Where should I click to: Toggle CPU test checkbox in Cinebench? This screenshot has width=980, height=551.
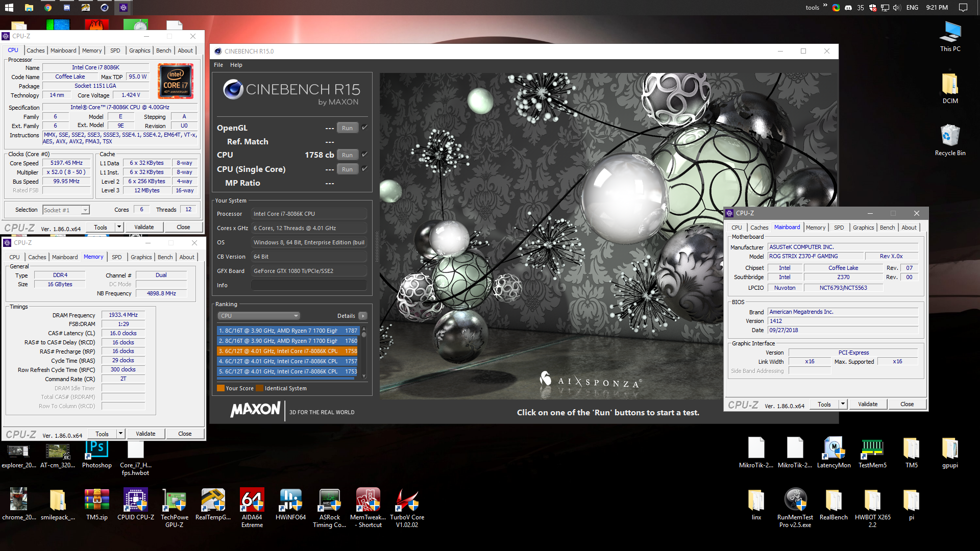(x=364, y=155)
